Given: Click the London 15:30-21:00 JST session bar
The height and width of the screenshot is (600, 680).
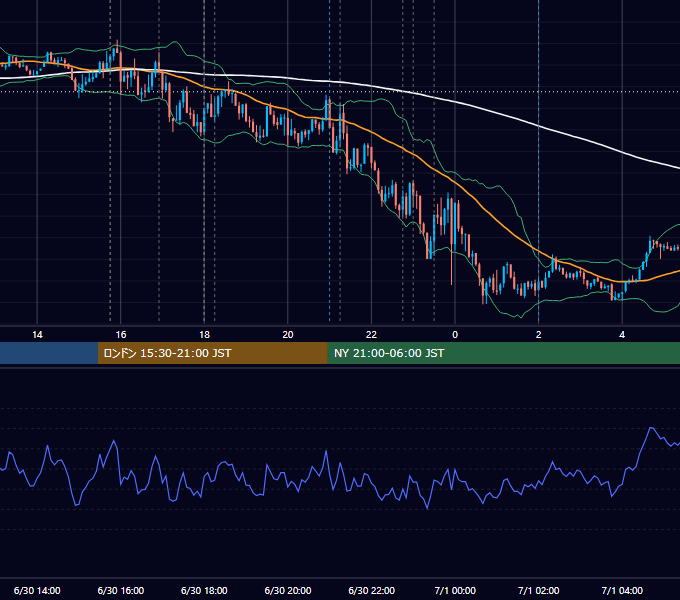Looking at the screenshot, I should click(x=212, y=353).
